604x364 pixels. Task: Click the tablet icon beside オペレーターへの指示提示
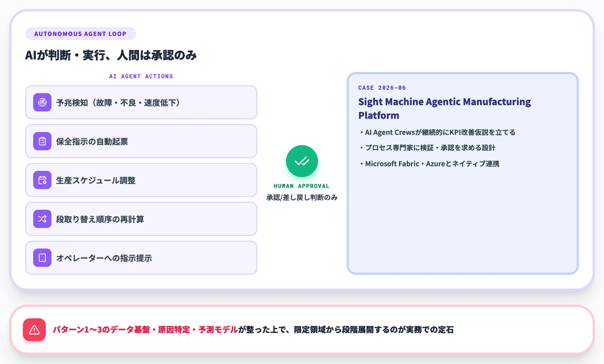(x=42, y=258)
